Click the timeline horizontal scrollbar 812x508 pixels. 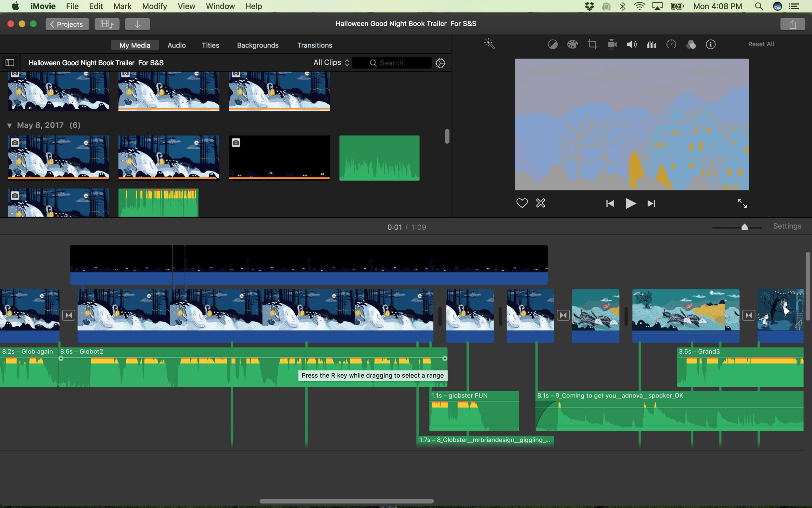347,501
